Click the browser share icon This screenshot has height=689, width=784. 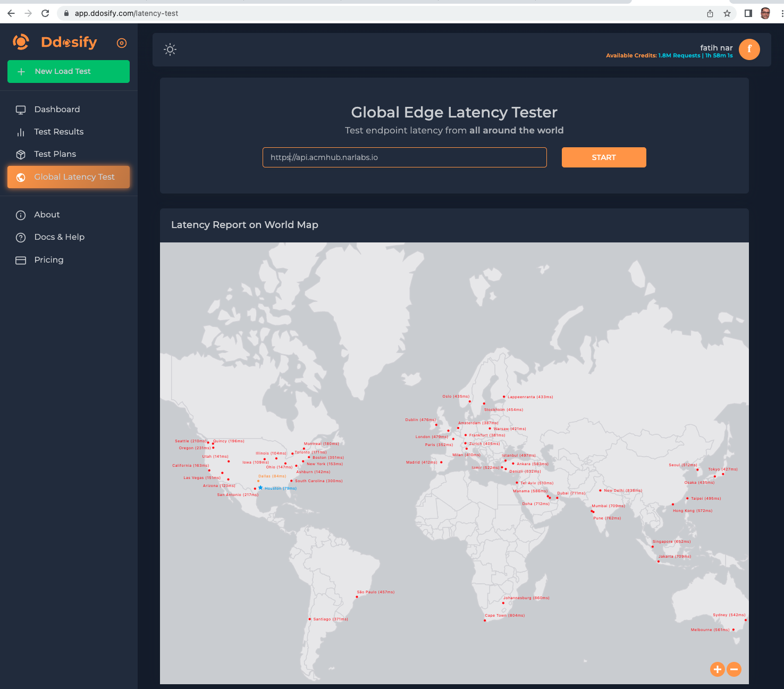tap(710, 13)
